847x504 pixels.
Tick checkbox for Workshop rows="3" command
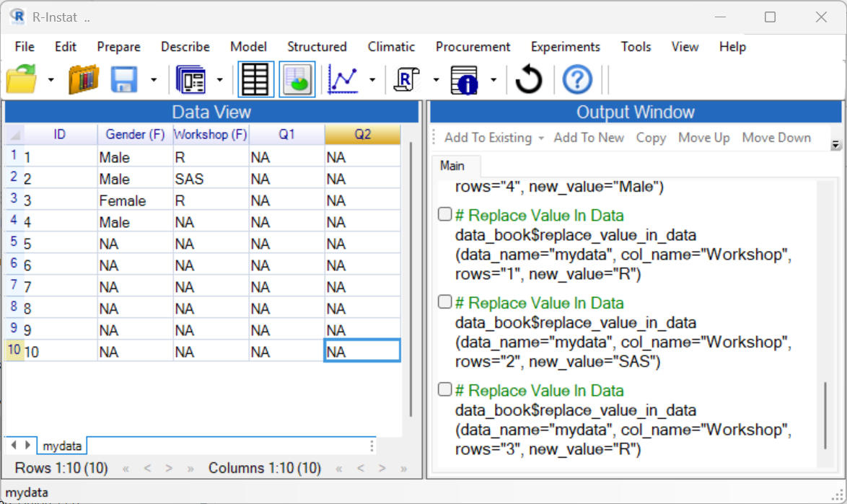coord(445,390)
